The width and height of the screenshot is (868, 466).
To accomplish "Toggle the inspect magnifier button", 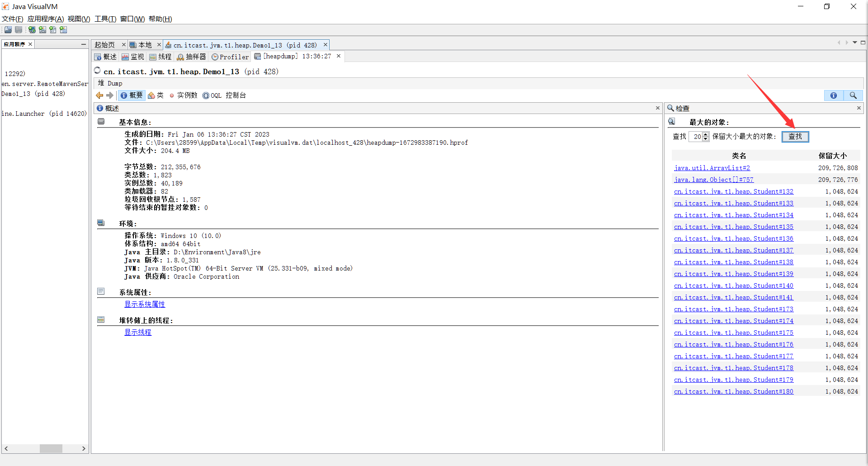I will [853, 95].
